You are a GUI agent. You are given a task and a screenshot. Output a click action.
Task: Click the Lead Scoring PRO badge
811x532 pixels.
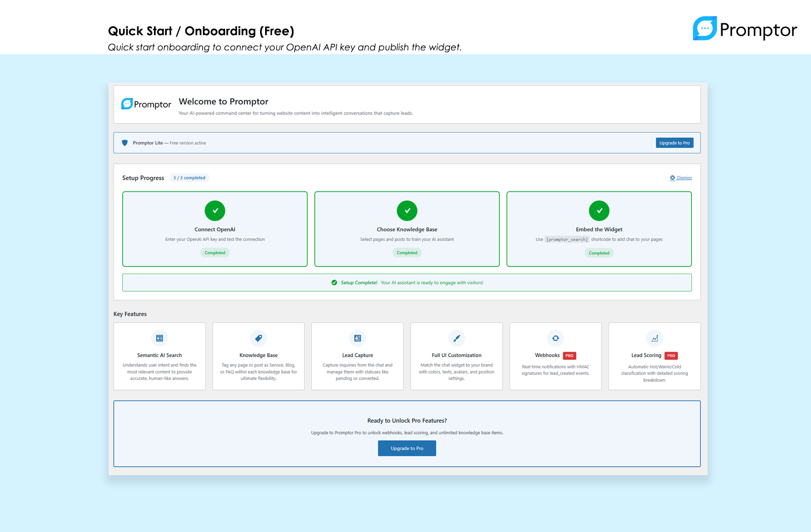coord(671,356)
